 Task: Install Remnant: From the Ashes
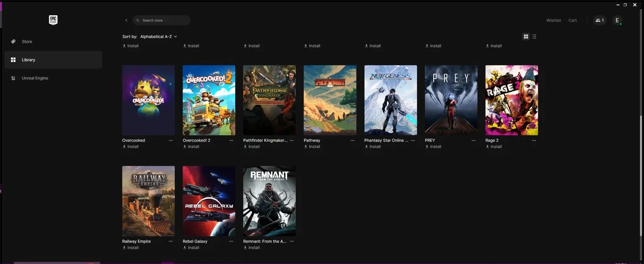(x=252, y=247)
